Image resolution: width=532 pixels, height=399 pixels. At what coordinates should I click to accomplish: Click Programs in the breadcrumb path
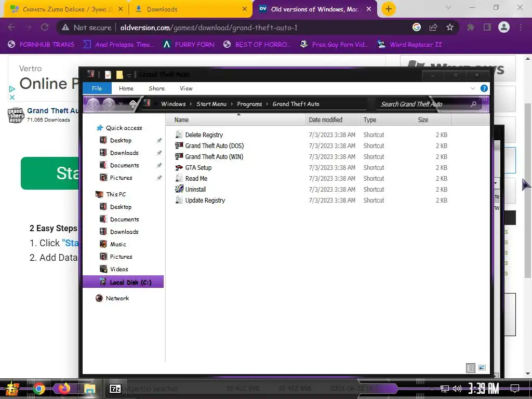(249, 104)
